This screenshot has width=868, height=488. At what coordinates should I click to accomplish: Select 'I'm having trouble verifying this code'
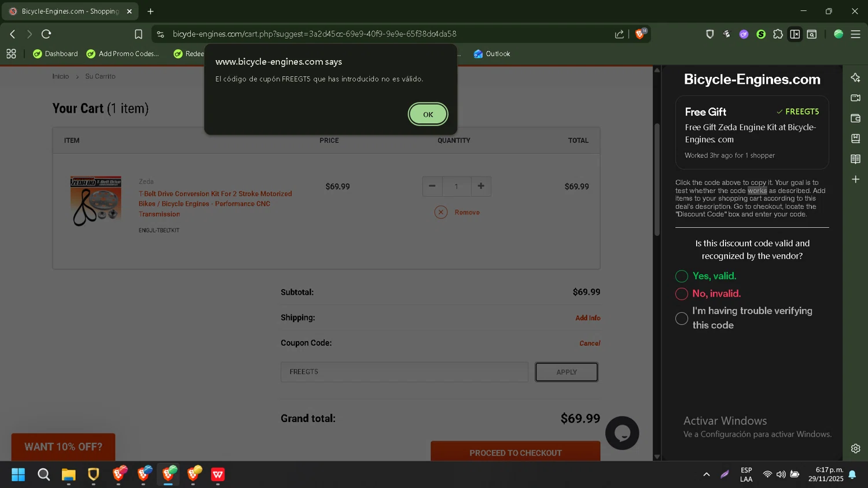coord(682,318)
